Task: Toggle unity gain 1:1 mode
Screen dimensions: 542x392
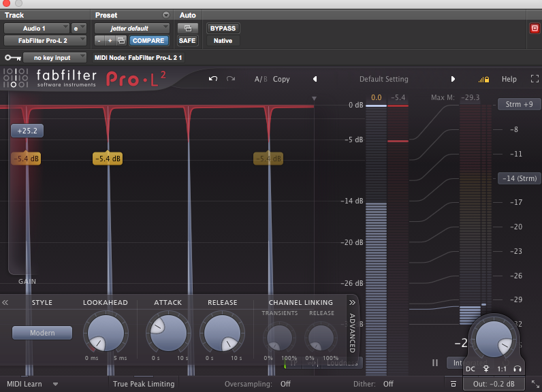Action: (502, 369)
